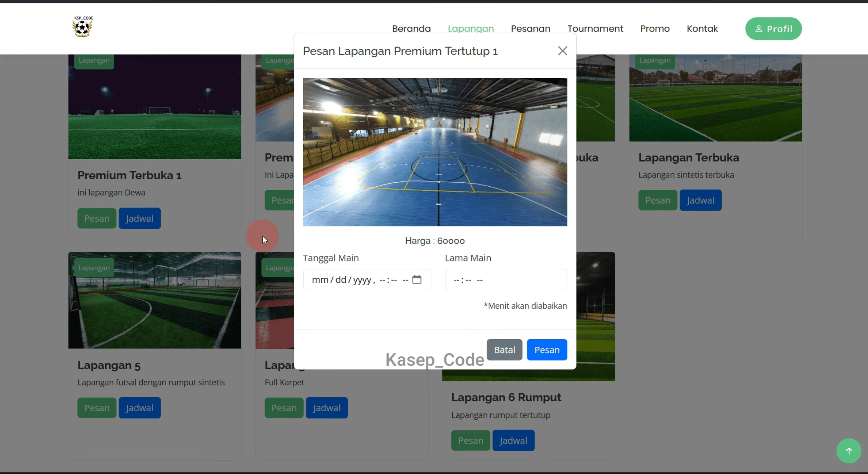Open the Pesanan menu item
Image resolution: width=868 pixels, height=474 pixels.
(x=530, y=29)
